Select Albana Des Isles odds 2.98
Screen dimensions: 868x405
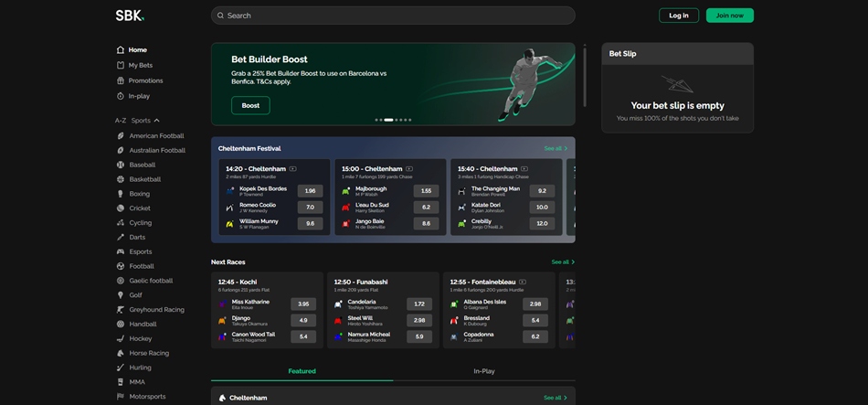[x=535, y=304]
